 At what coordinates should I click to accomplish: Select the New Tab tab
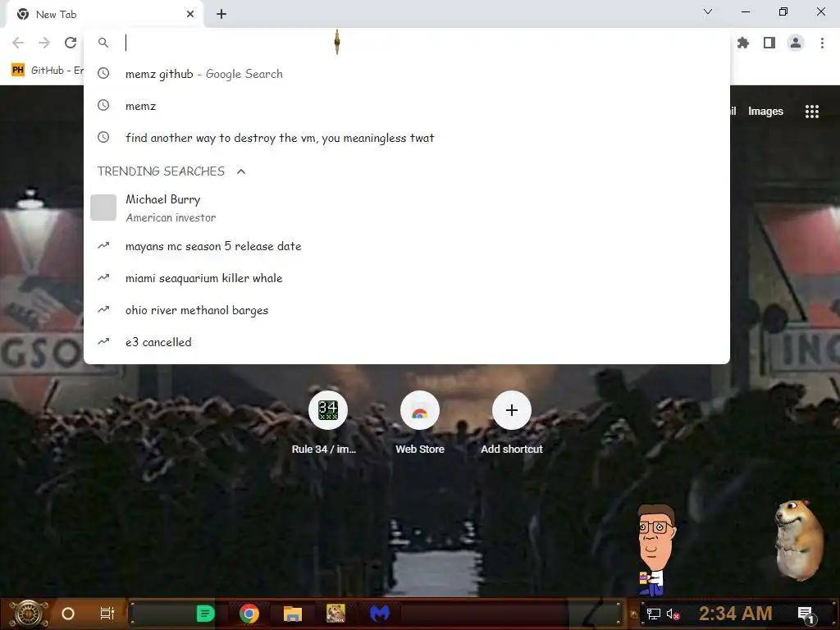[x=104, y=15]
